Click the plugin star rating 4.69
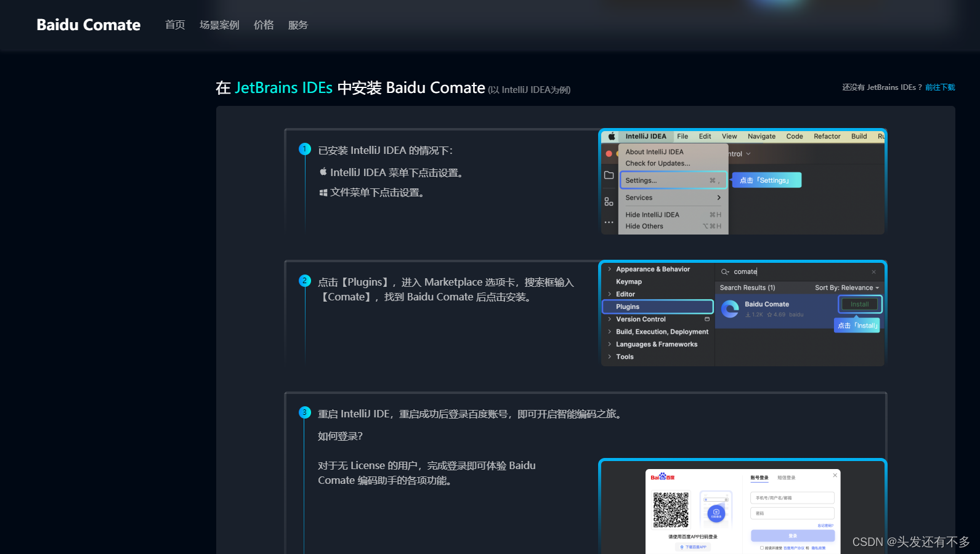The height and width of the screenshot is (554, 980). (776, 315)
